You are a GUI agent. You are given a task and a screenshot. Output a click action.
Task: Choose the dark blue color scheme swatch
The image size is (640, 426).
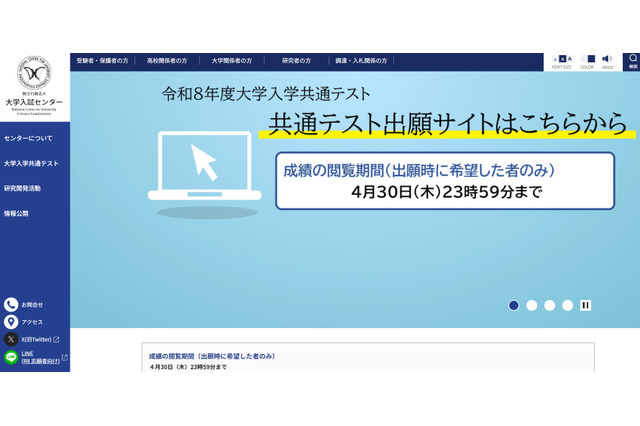[591, 59]
